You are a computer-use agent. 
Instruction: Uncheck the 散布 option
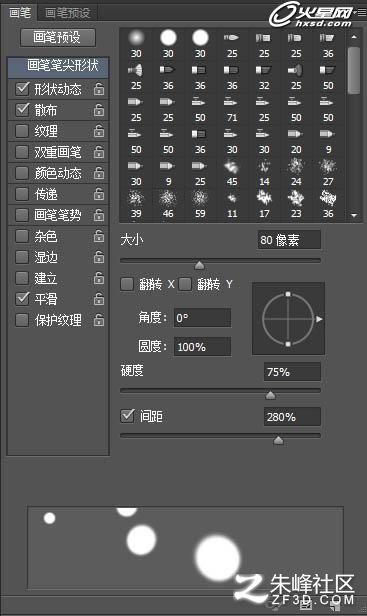coord(22,110)
